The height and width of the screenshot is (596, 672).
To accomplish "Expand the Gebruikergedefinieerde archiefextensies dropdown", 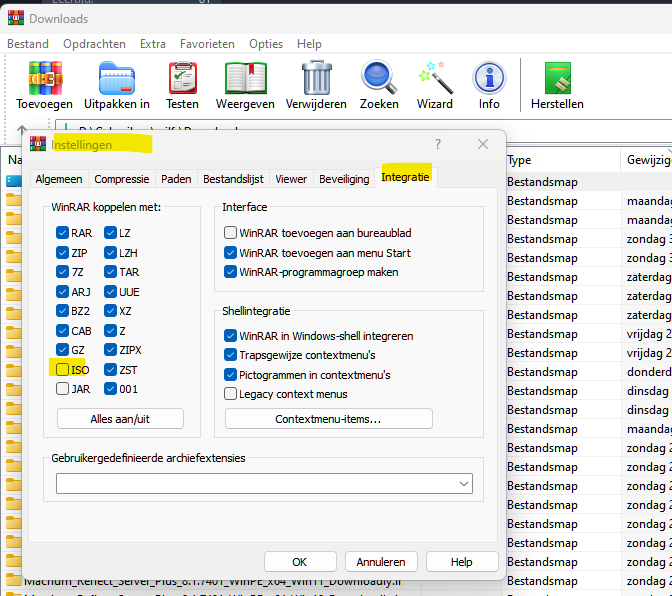I will pyautogui.click(x=463, y=484).
